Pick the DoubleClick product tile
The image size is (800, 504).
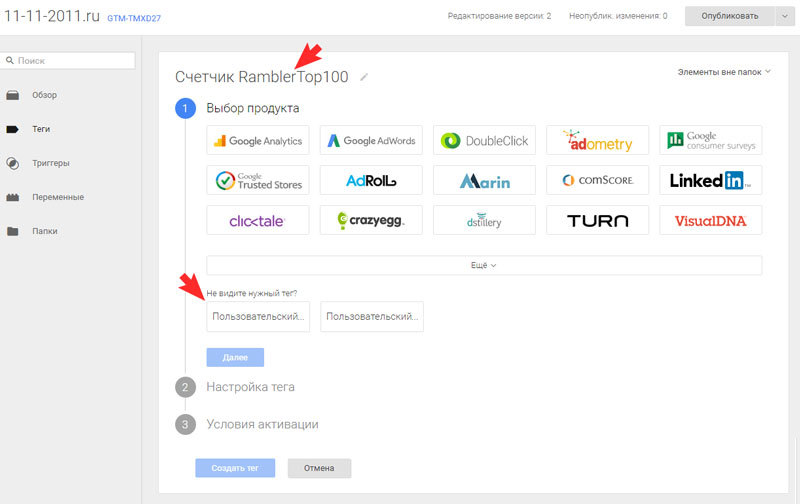click(484, 140)
